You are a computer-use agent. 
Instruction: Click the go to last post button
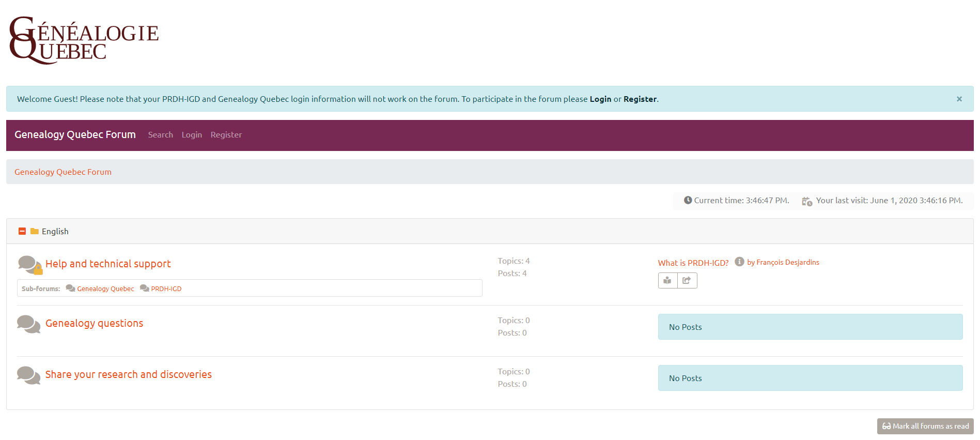687,280
